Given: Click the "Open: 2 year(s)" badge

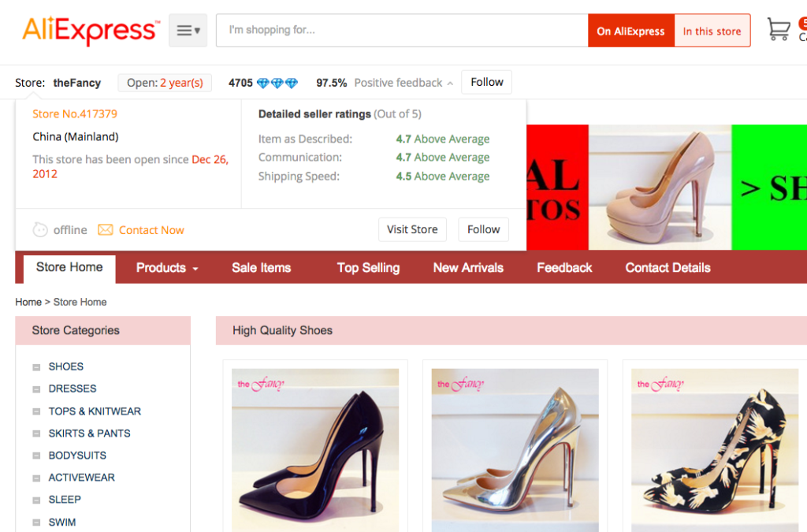Looking at the screenshot, I should pyautogui.click(x=165, y=83).
